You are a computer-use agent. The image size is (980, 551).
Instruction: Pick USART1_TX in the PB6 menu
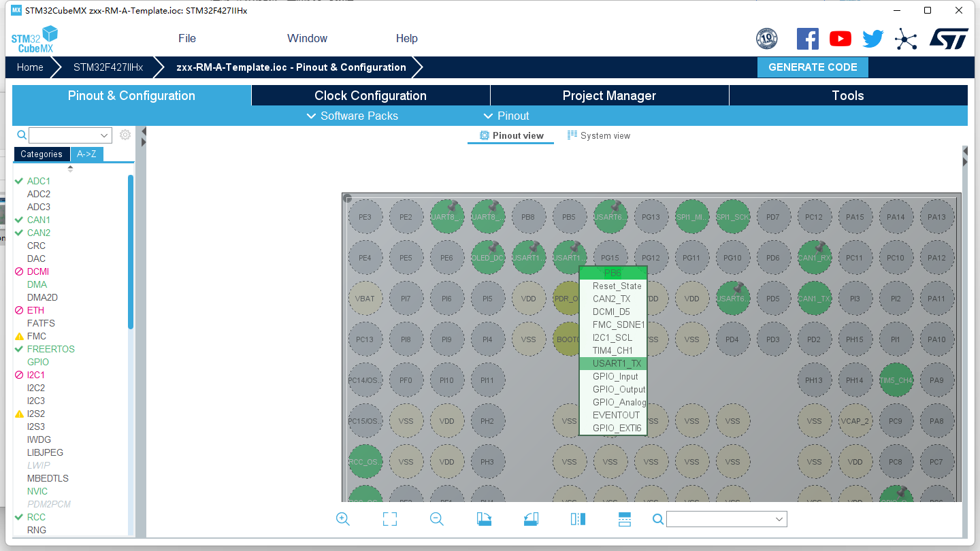612,363
